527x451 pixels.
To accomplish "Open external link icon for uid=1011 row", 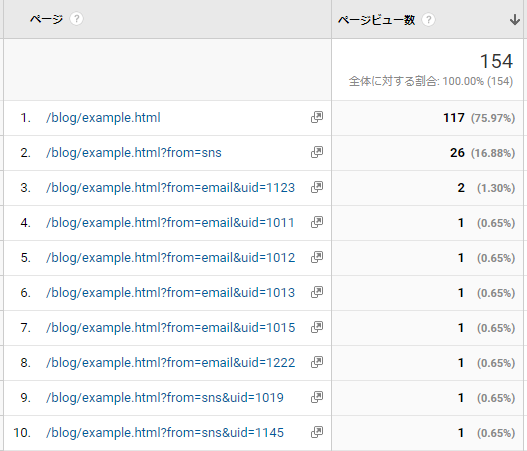I will point(317,222).
